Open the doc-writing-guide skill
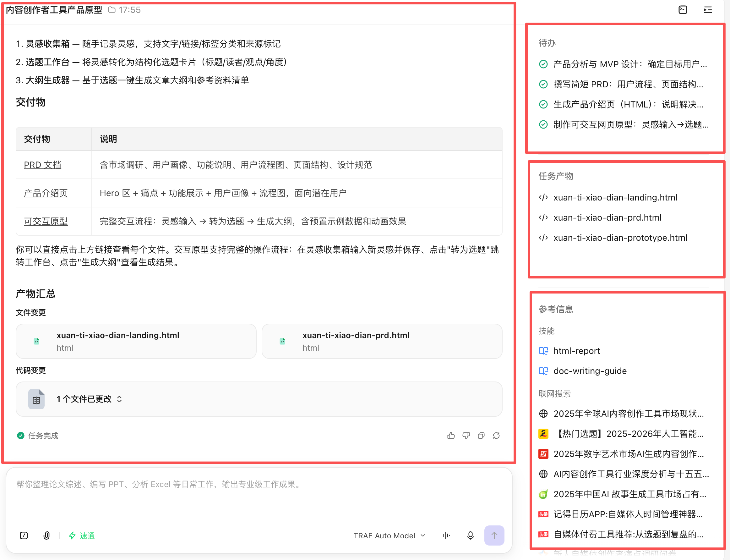The width and height of the screenshot is (730, 560). point(583,371)
